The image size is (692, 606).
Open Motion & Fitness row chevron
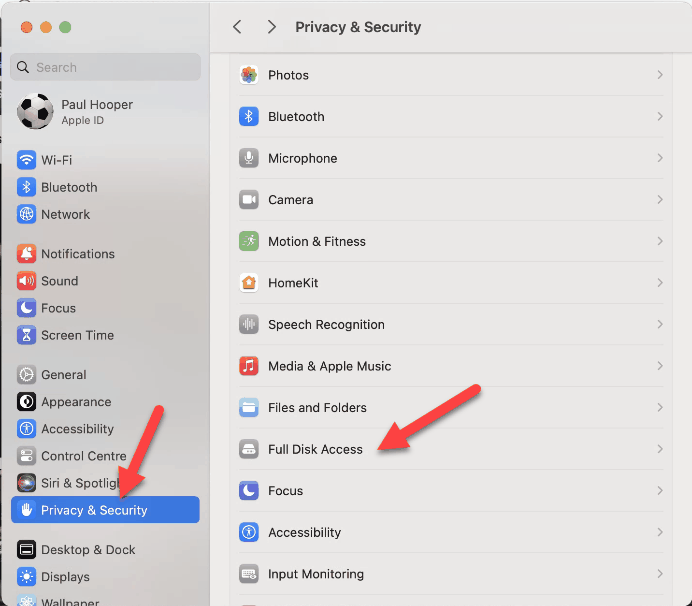(660, 241)
